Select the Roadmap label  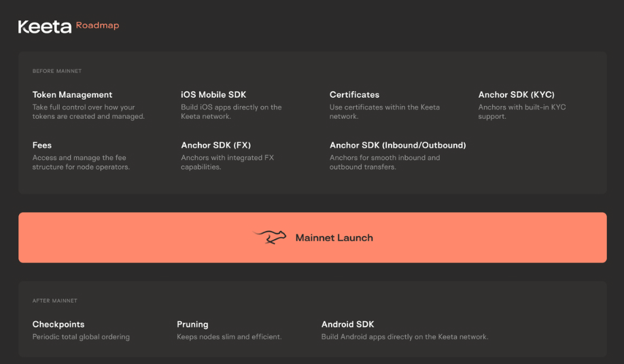(97, 26)
